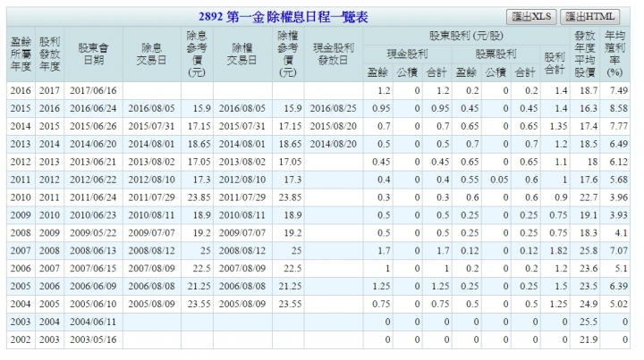Click the 匯出HTML export button
The height and width of the screenshot is (360, 644).
(589, 17)
